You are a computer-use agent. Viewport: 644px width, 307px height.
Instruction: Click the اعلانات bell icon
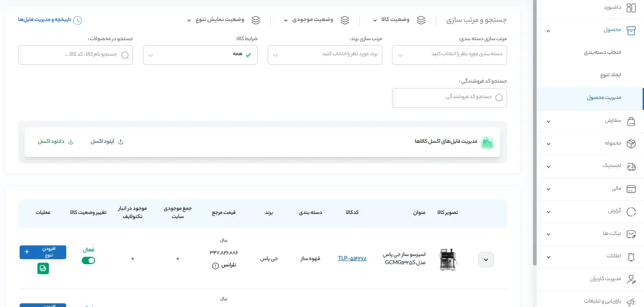[631, 256]
